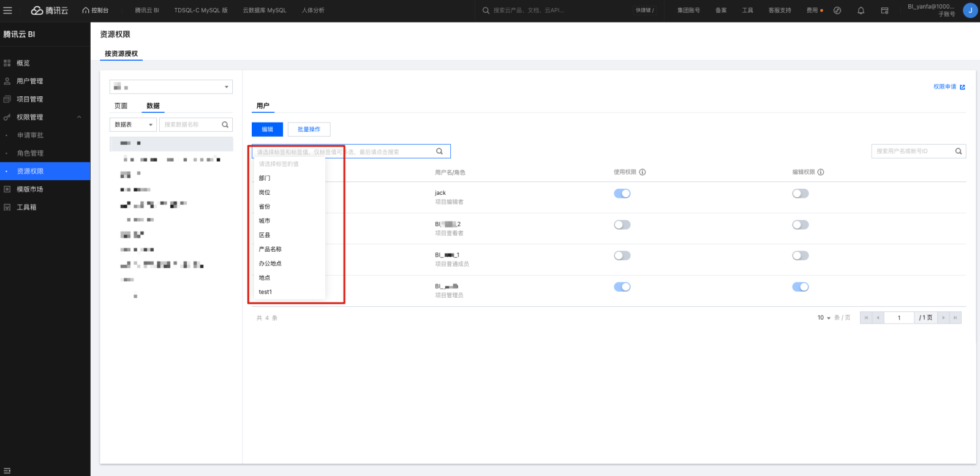Viewport: 980px width, 476px height.
Task: Open 云数据库 MySQL in the top bar
Action: click(265, 10)
